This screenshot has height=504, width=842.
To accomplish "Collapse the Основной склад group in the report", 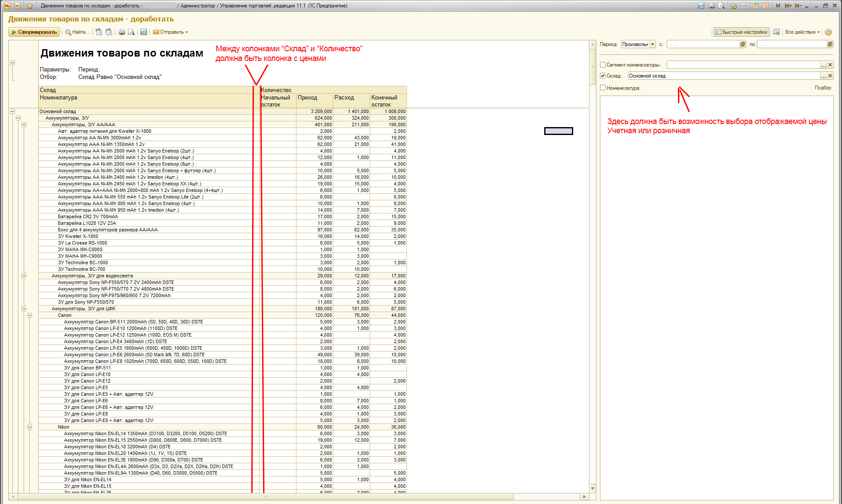I will (12, 111).
